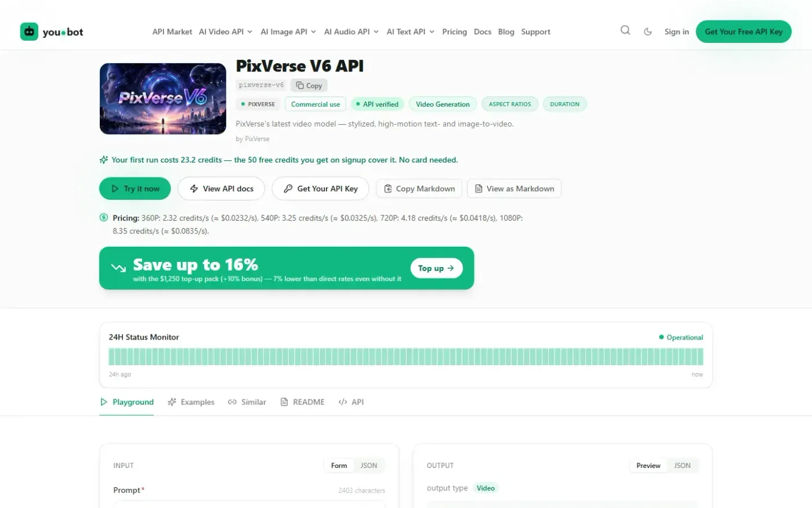
Task: Switch to the README tab
Action: click(x=302, y=402)
